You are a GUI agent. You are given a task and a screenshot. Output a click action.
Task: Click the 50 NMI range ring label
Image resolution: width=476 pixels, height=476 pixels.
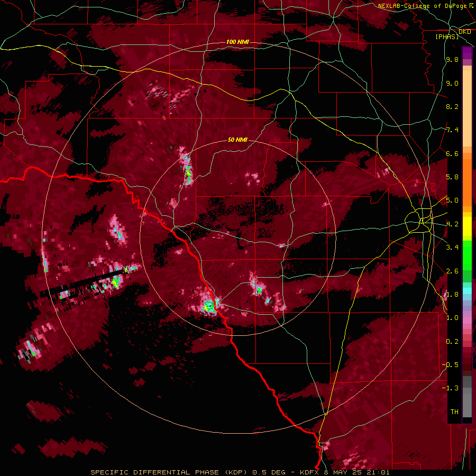point(237,140)
